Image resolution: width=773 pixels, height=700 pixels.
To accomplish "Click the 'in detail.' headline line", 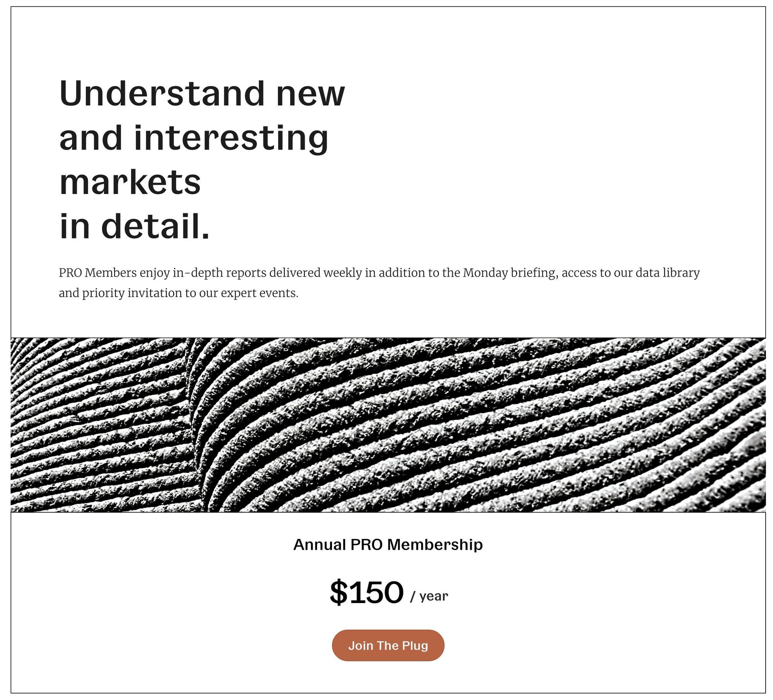I will tap(134, 226).
